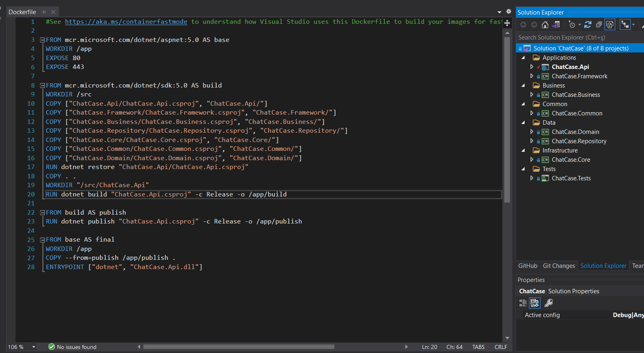This screenshot has width=644, height=353.
Task: Open the file nesting dropdown arrow
Action: pos(634,25)
